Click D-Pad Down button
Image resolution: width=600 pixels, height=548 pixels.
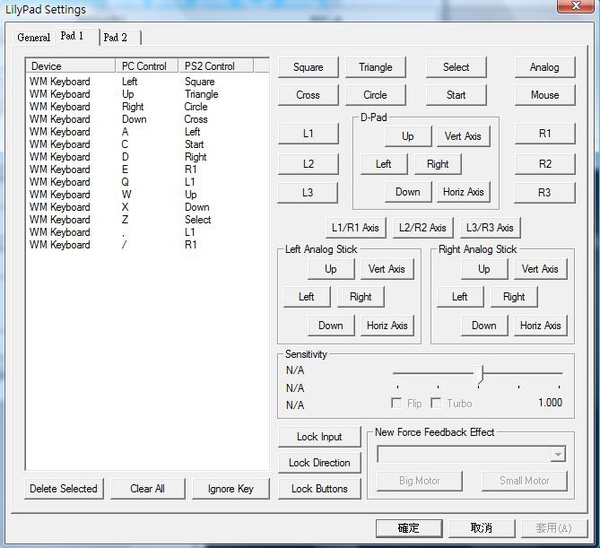click(x=408, y=192)
